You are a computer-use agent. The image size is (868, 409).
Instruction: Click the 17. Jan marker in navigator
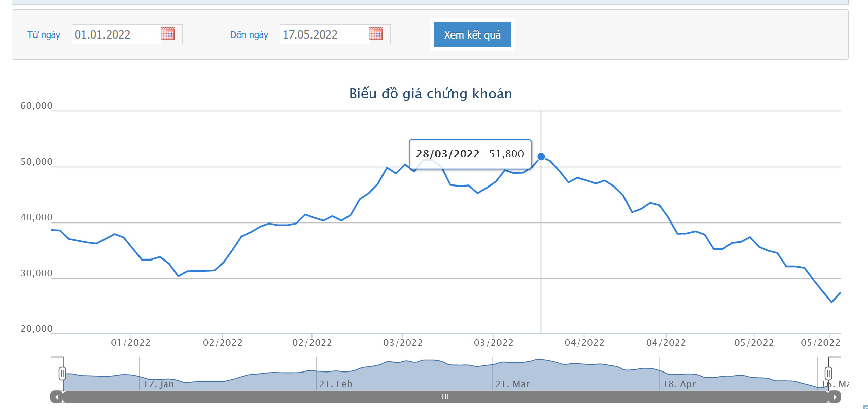click(x=158, y=384)
